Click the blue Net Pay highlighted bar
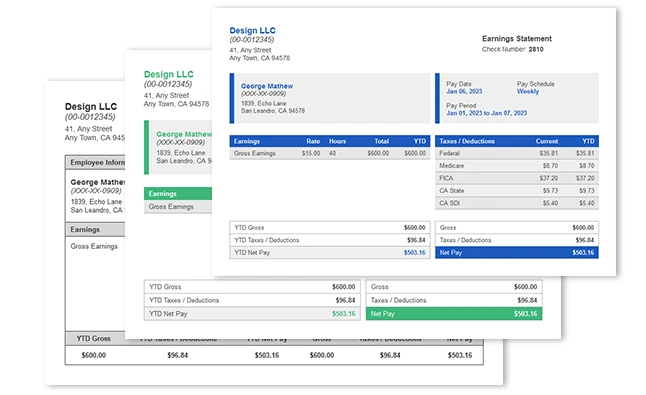Screen dimensions: 646x395 point(517,252)
